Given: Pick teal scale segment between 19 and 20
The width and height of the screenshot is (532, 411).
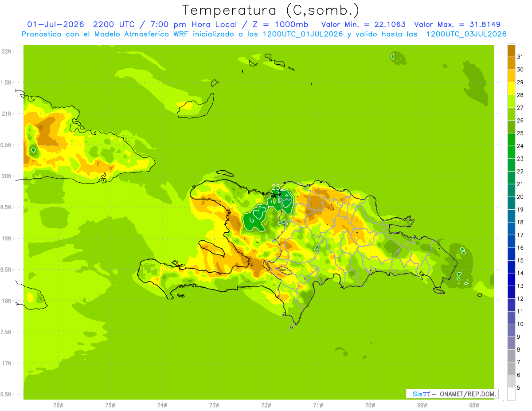Looking at the screenshot, I should click(511, 203).
